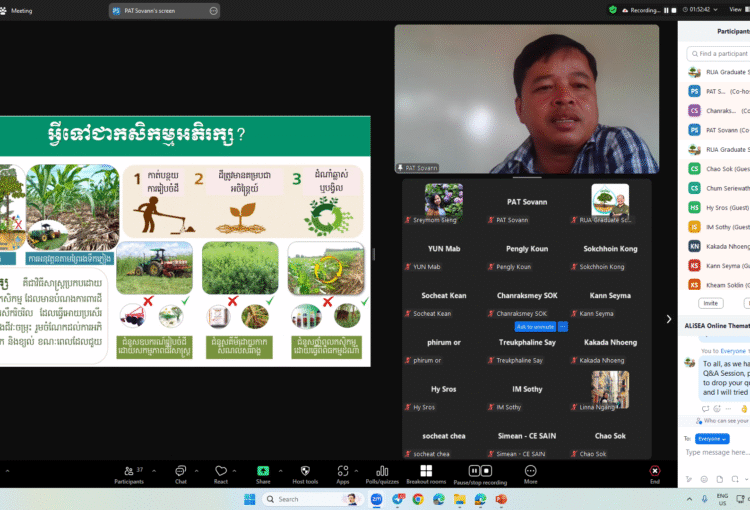The image size is (750, 510).
Task: Click the green Share screen icon
Action: pyautogui.click(x=263, y=472)
